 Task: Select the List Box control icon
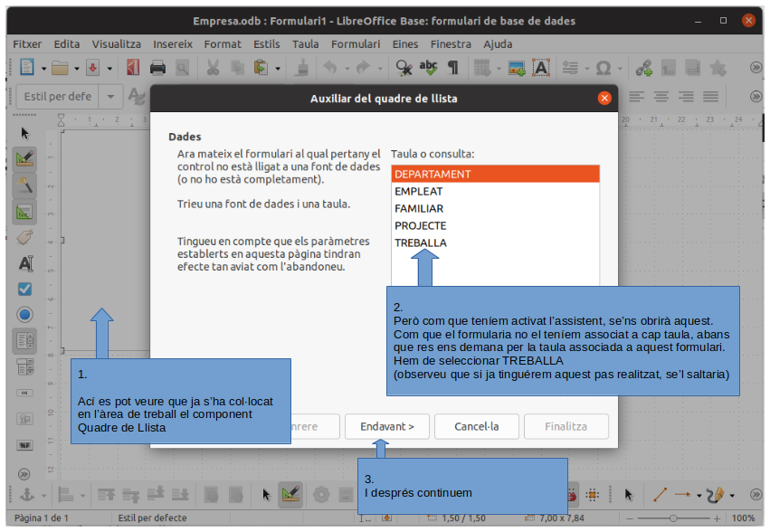[x=24, y=340]
